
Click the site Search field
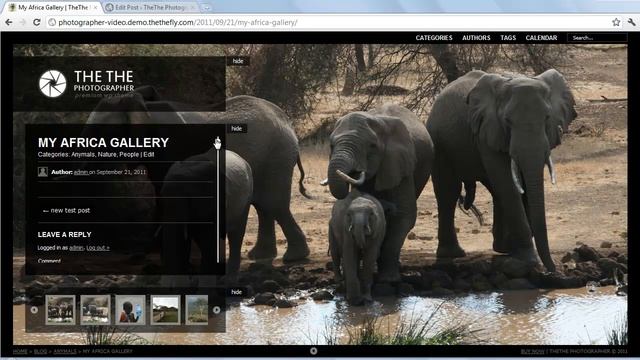[597, 38]
